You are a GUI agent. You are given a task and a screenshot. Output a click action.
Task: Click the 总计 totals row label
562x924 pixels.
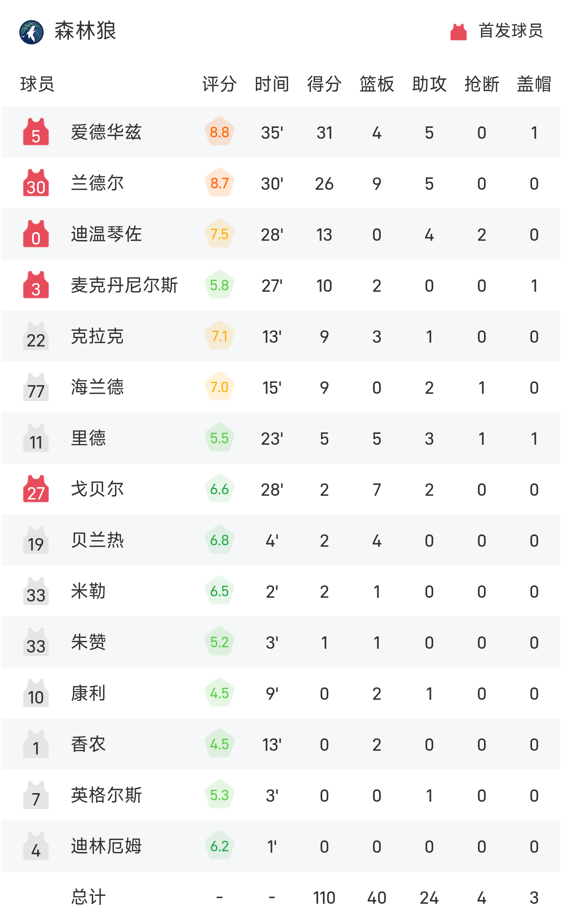click(88, 897)
